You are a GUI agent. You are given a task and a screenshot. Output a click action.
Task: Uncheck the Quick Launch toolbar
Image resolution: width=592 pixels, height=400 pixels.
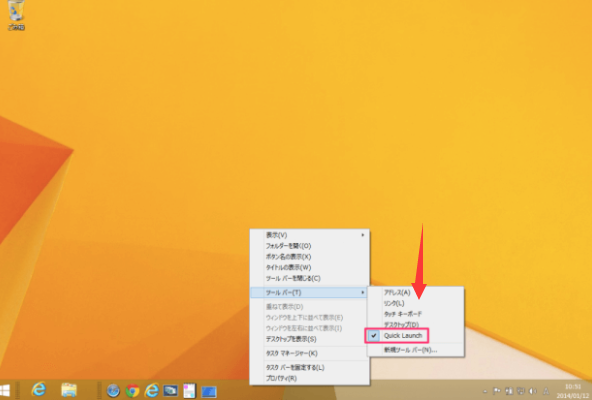pyautogui.click(x=415, y=335)
